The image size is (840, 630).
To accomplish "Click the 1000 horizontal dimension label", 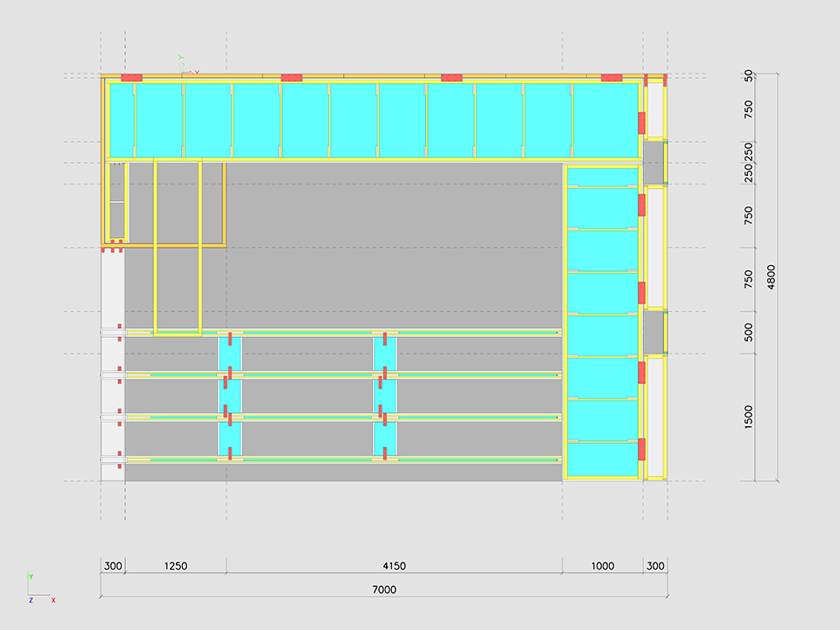I will tap(602, 566).
